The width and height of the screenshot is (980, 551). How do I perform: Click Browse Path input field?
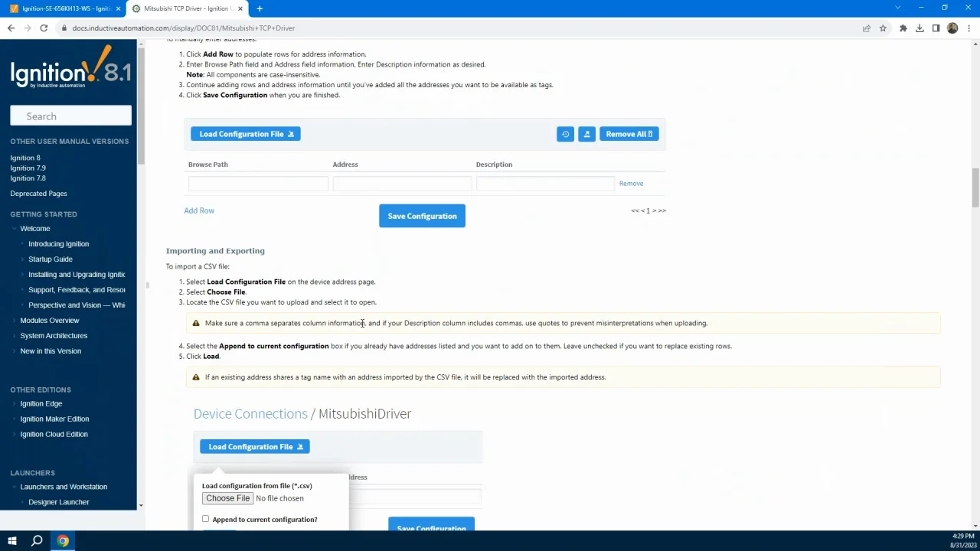[258, 184]
